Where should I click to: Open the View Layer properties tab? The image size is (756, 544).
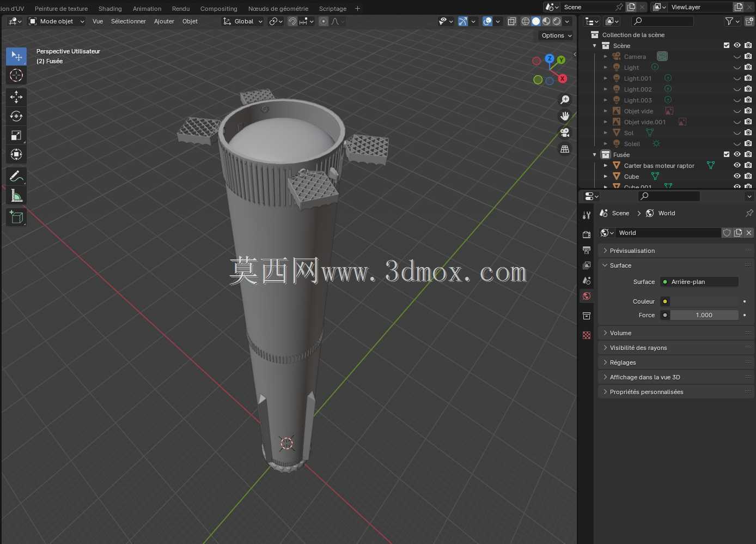587,265
